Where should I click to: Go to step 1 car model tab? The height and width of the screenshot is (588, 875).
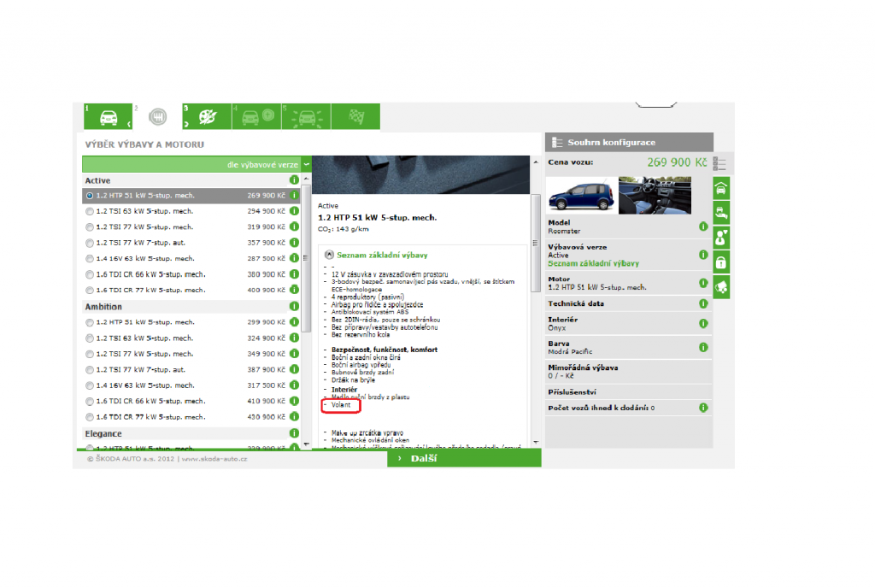coord(109,116)
